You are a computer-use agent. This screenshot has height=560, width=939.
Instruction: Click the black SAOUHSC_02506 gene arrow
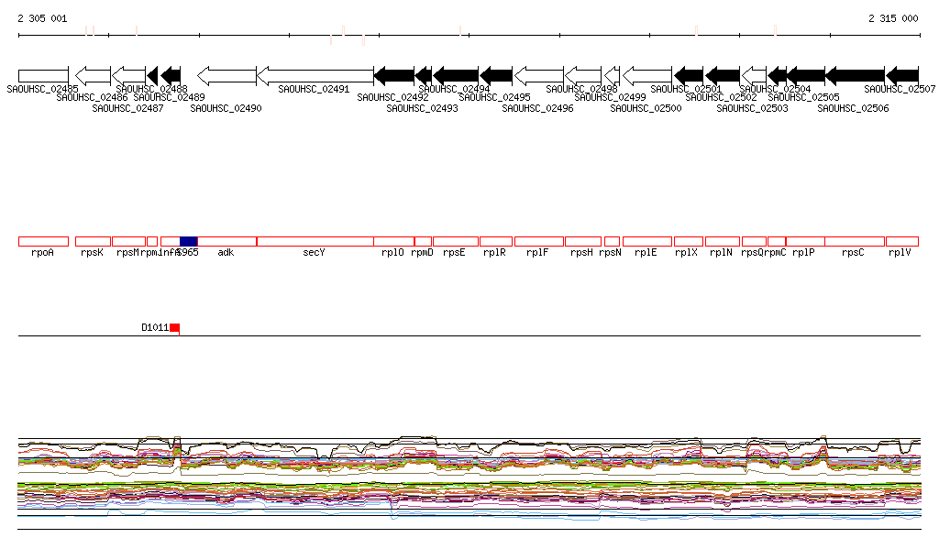pyautogui.click(x=855, y=74)
